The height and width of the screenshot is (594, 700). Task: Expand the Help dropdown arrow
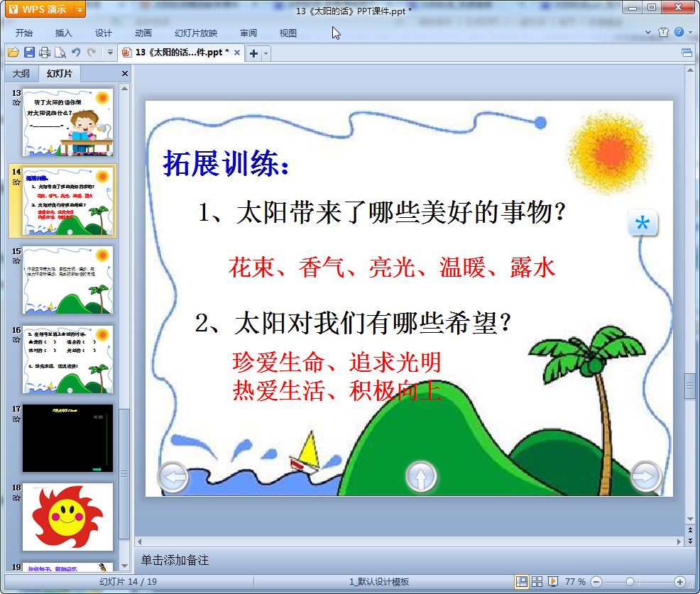[691, 32]
